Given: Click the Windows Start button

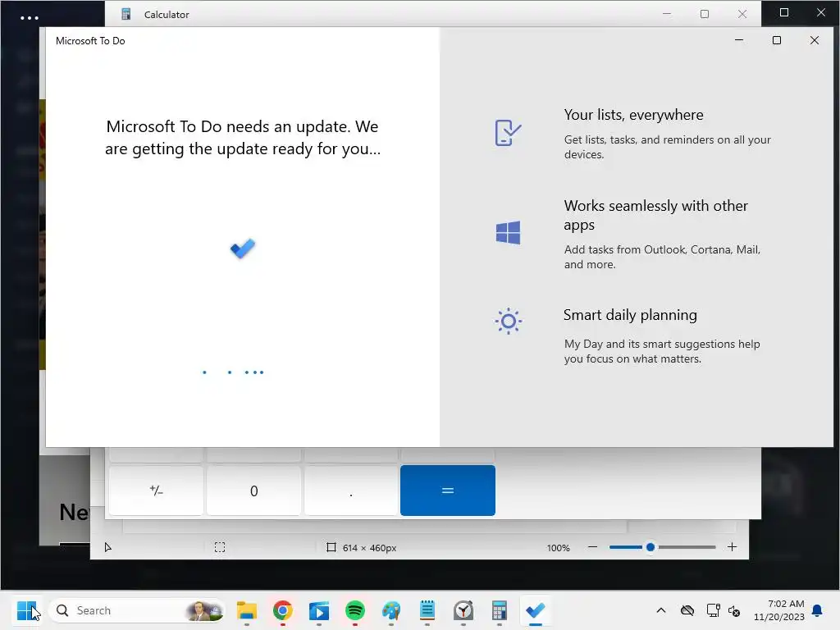Looking at the screenshot, I should (26, 610).
